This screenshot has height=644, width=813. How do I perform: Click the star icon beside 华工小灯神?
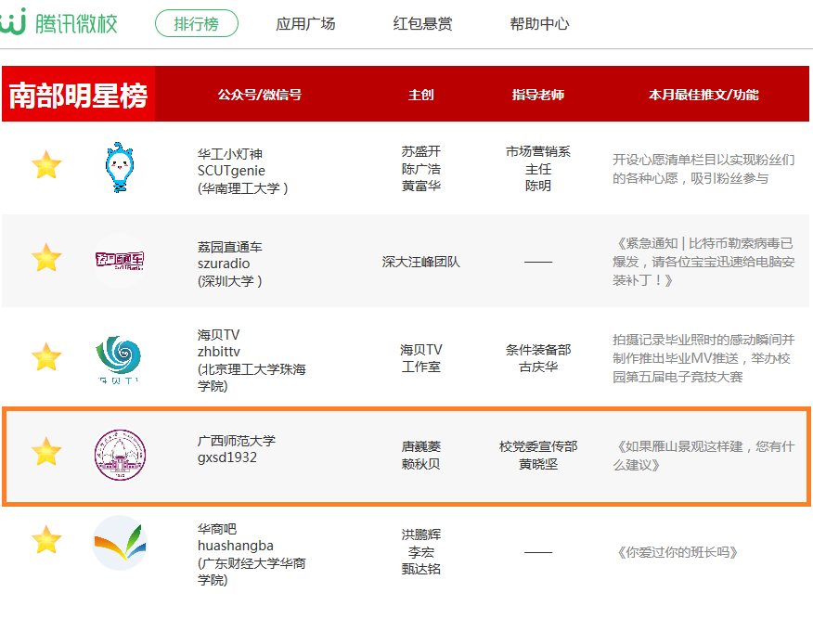coord(46,166)
